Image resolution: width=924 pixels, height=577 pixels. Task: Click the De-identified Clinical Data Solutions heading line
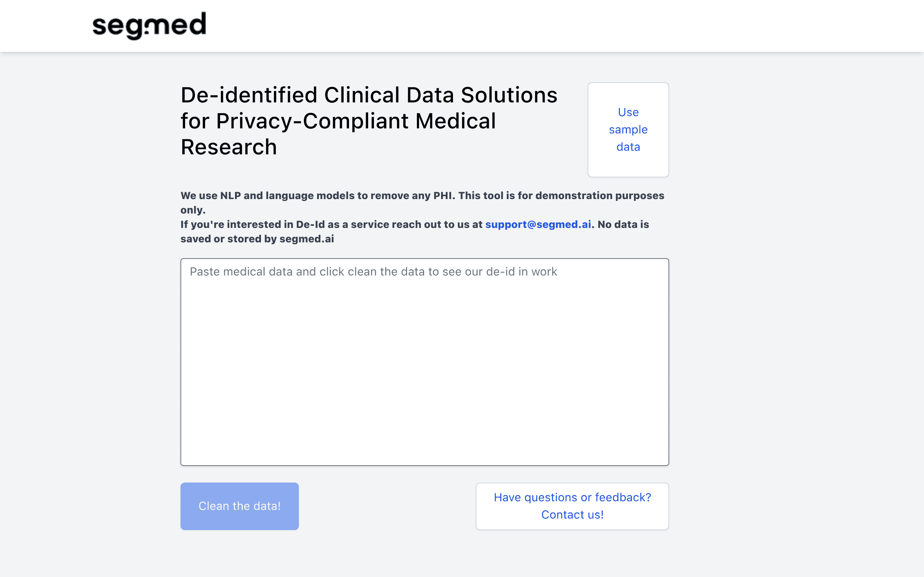(x=369, y=95)
